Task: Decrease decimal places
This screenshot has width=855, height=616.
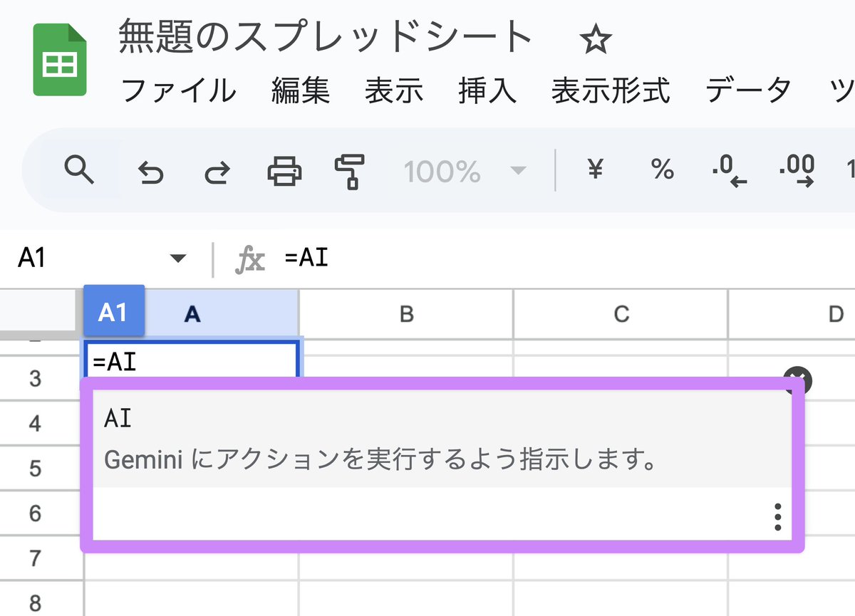Action: coord(729,171)
